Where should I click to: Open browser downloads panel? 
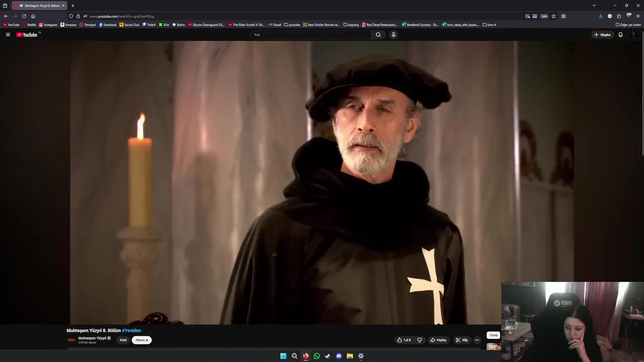point(600,16)
